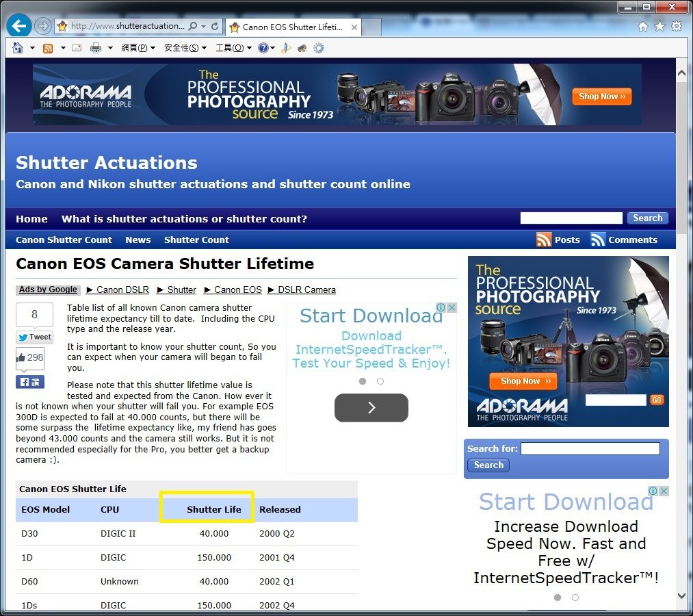Screen dimensions: 693x616
Task: Click the Search button under 'Search for:'
Action: click(488, 465)
